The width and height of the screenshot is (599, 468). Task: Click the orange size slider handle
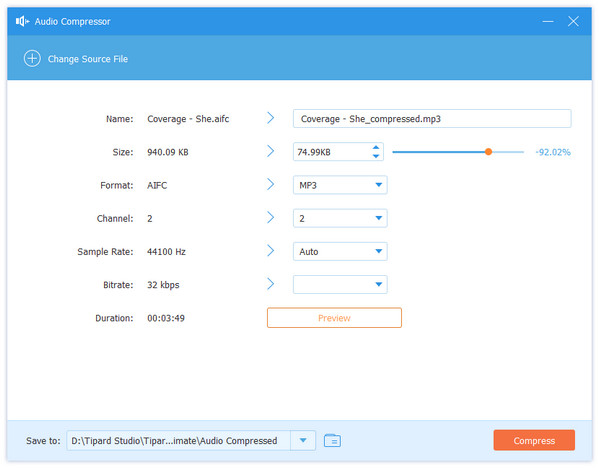pyautogui.click(x=488, y=152)
